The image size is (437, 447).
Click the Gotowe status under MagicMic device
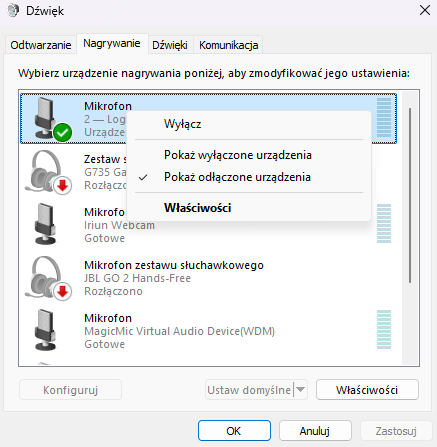[104, 344]
